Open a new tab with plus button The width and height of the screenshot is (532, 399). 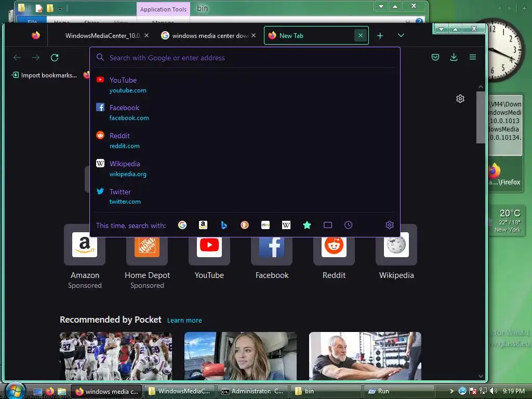[x=380, y=36]
